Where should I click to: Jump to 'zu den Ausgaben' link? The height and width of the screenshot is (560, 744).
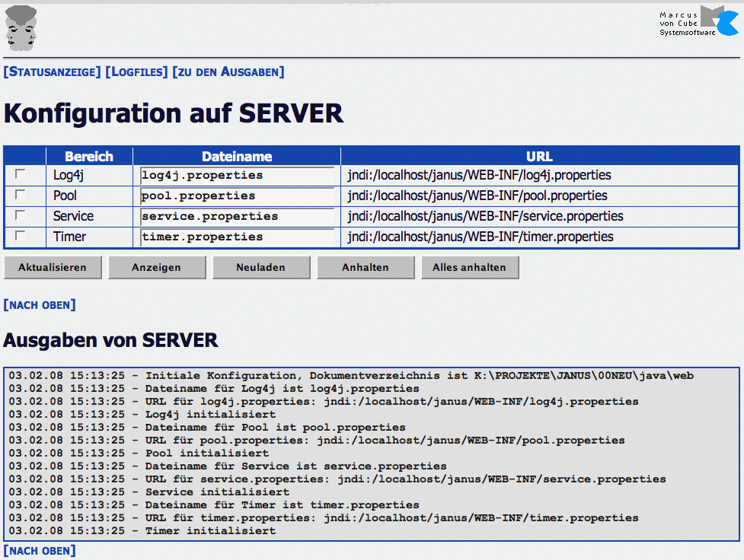tap(228, 72)
